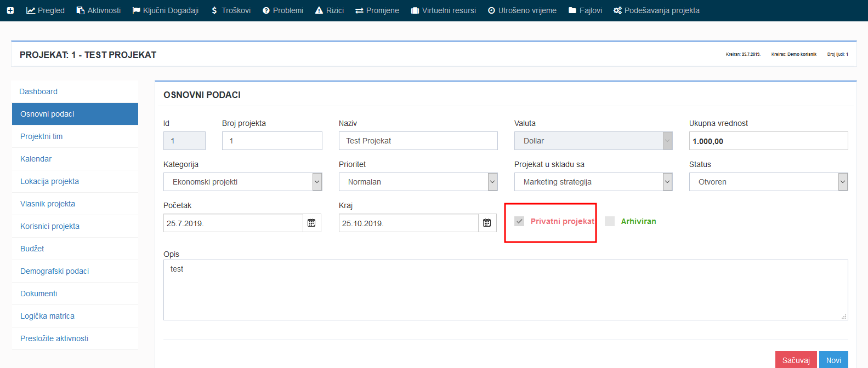Click the Sačuvaj button

(796, 360)
